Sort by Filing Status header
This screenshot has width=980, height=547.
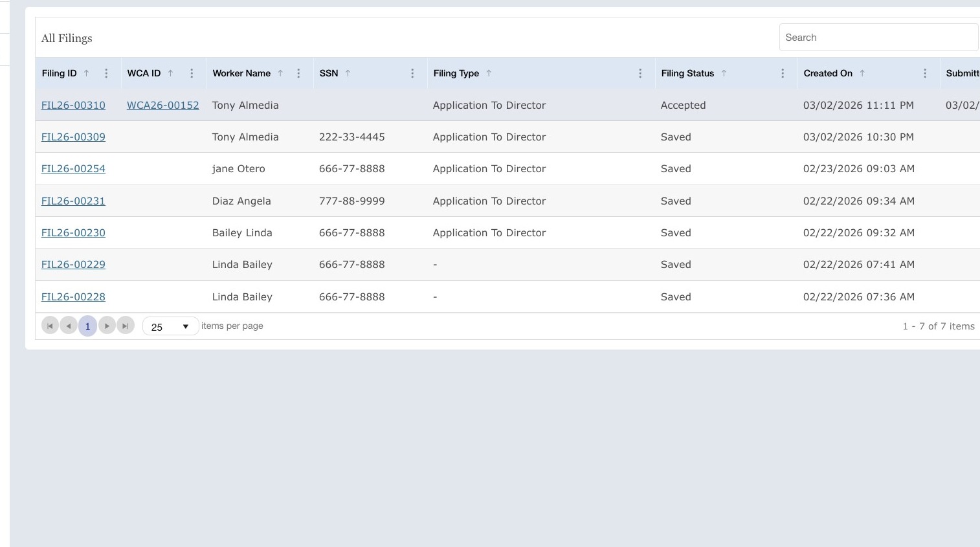[687, 73]
